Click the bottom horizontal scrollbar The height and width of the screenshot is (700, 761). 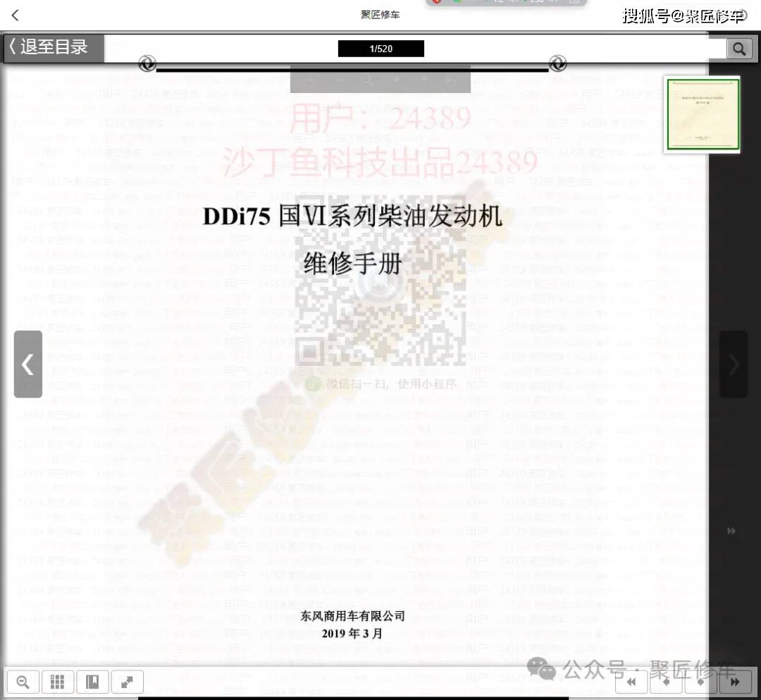[x=353, y=698]
